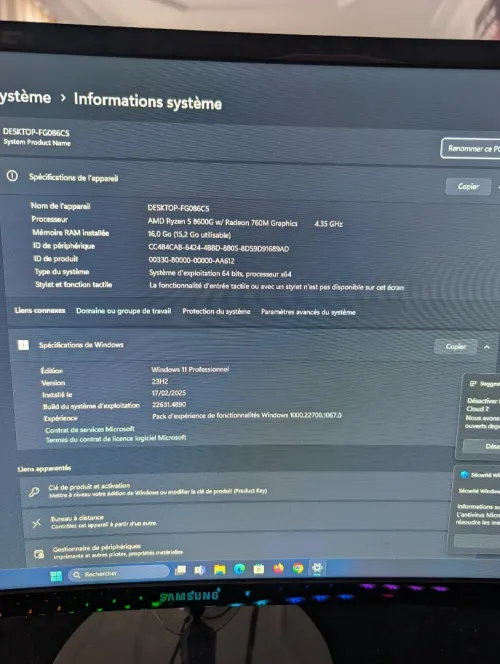Launch Google Chrome from the taskbar
Screen dimensions: 500x664
(298, 568)
